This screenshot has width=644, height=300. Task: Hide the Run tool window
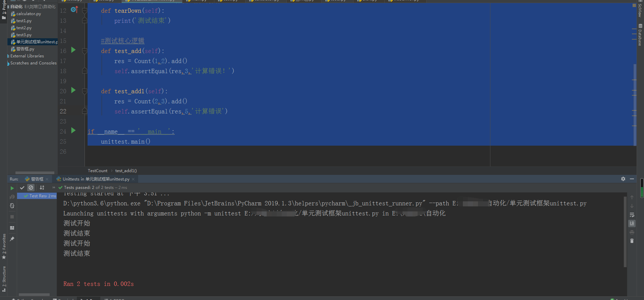pos(632,179)
